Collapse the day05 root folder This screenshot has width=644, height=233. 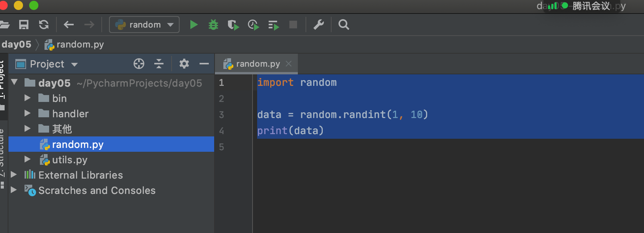click(15, 82)
